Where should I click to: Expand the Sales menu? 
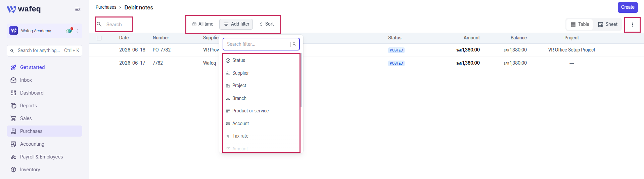[44, 118]
